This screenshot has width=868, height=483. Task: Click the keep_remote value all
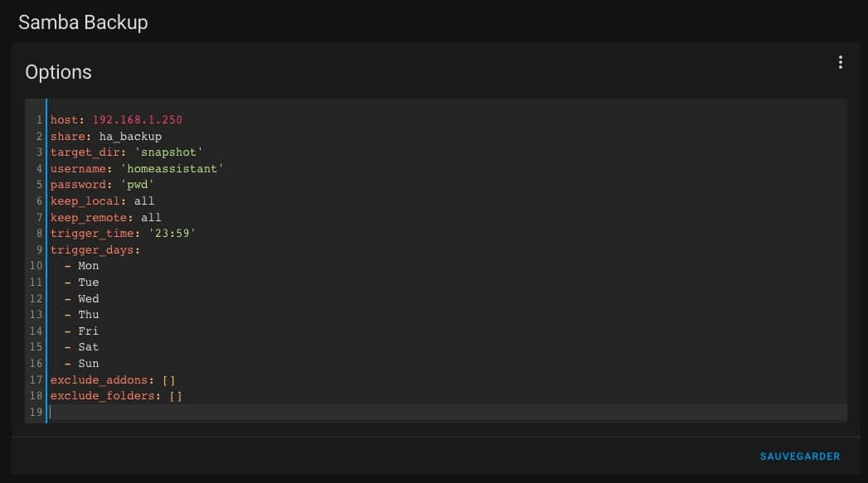coord(151,217)
